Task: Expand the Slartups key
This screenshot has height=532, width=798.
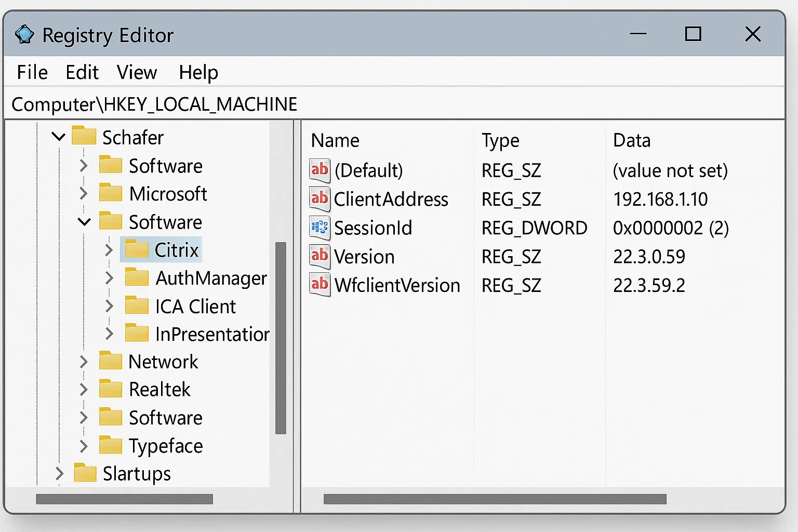Action: (58, 473)
